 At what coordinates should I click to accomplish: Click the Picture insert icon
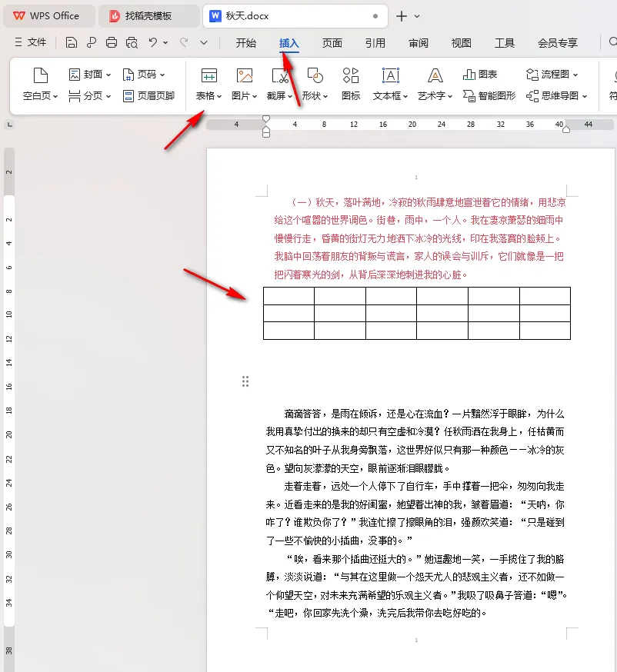pyautogui.click(x=245, y=75)
